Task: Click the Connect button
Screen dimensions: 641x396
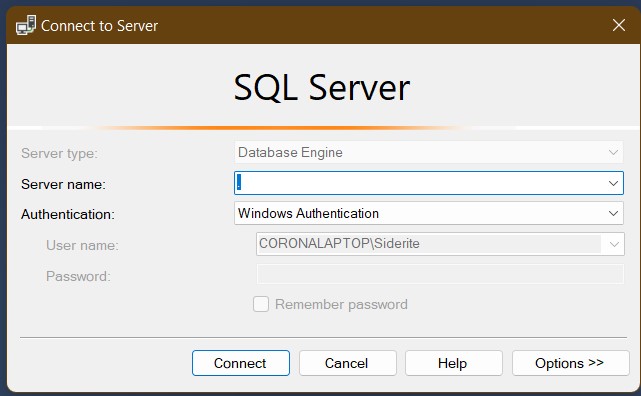Action: [241, 363]
